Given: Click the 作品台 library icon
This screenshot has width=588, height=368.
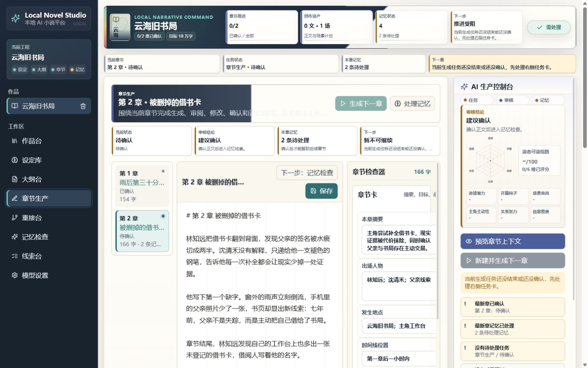Looking at the screenshot, I should coord(14,141).
